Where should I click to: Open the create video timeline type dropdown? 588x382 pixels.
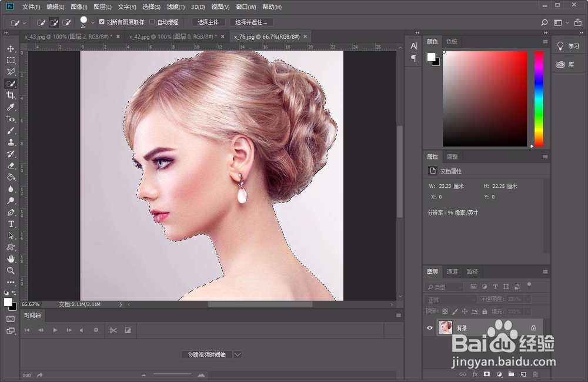(238, 354)
